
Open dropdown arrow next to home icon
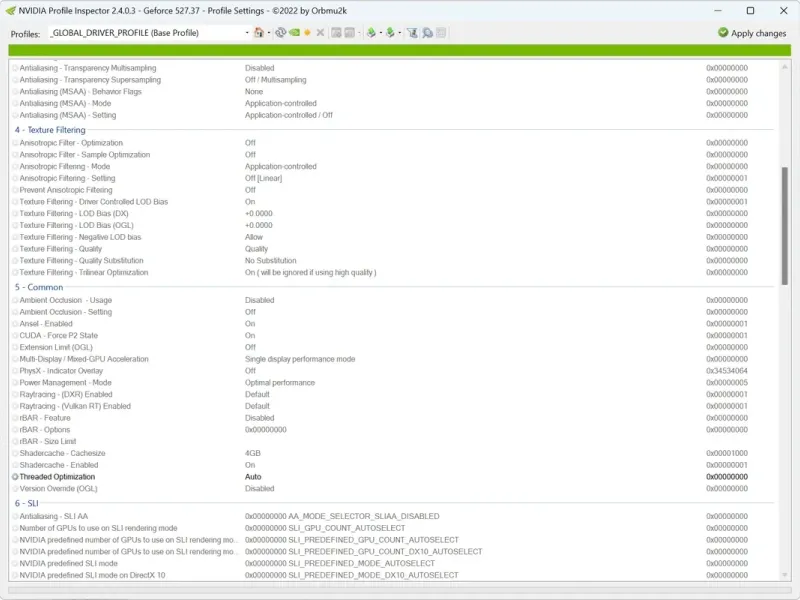269,33
